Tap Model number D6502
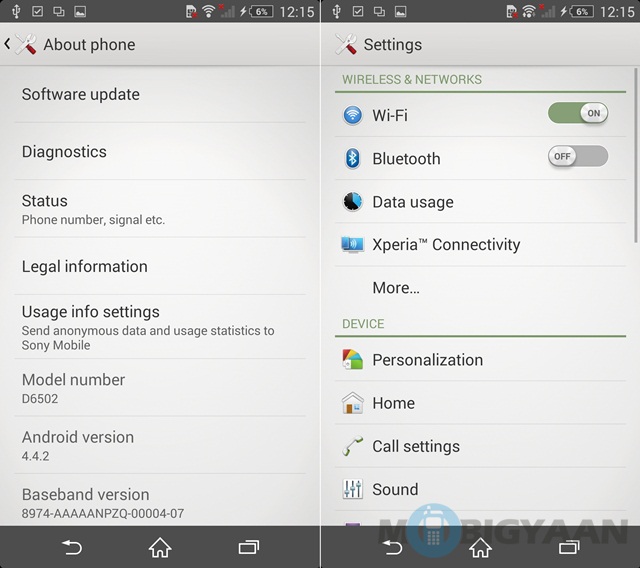 (160, 388)
